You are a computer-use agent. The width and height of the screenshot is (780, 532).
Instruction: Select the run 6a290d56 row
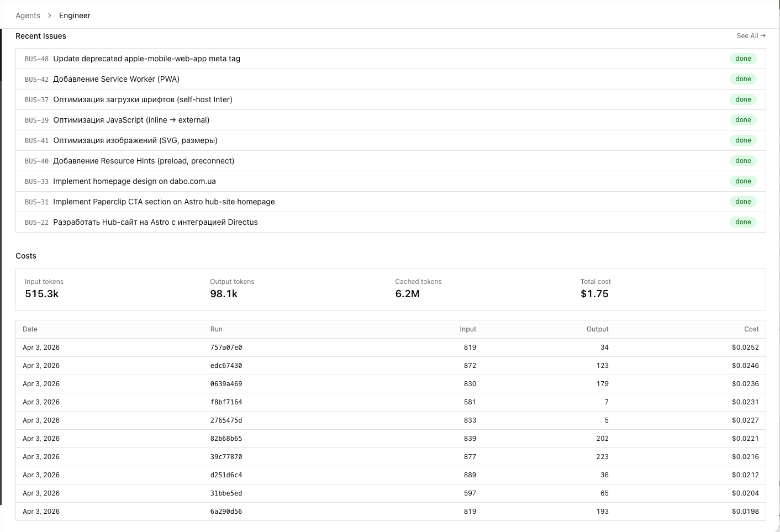click(x=226, y=511)
